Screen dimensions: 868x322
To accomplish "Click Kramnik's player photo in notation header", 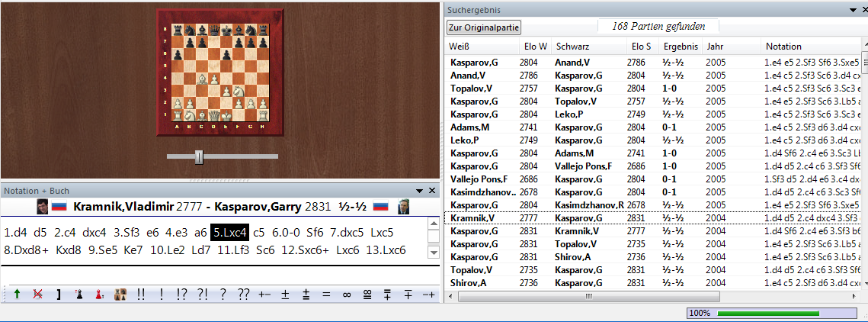I will [43, 206].
